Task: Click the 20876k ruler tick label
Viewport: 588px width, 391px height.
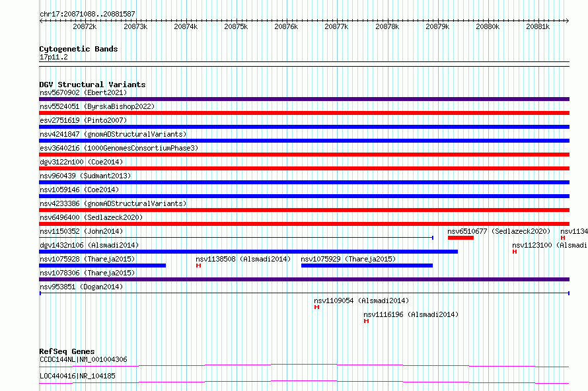Action: click(286, 26)
